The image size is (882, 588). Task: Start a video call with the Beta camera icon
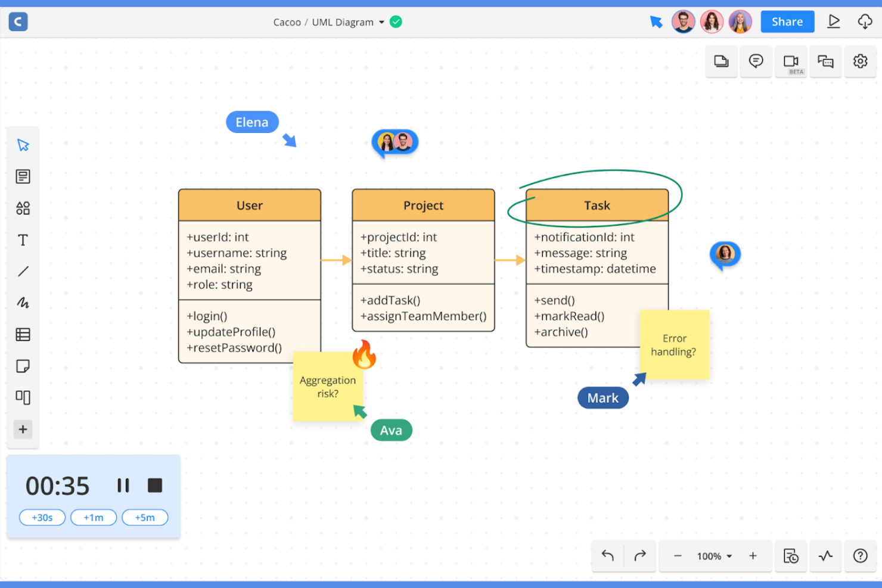click(x=791, y=61)
